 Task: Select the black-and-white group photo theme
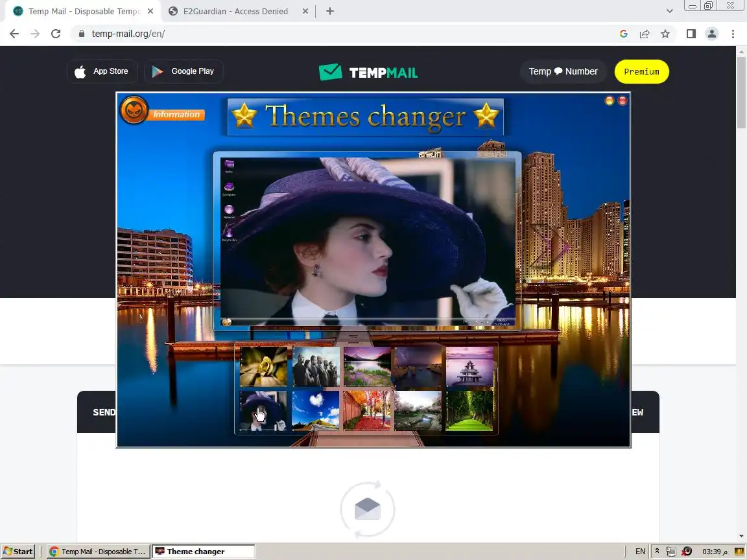[315, 366]
